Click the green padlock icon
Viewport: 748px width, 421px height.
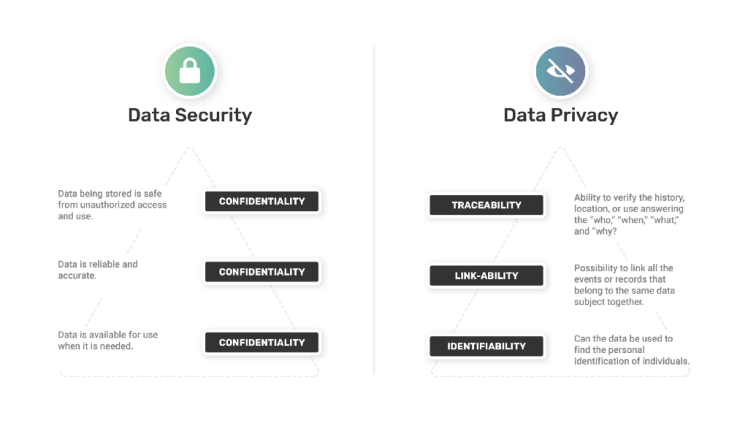190,70
